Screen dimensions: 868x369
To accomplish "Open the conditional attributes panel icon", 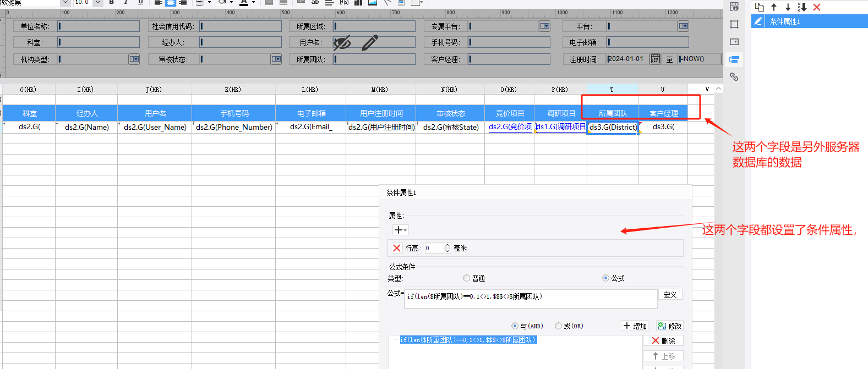I will 734,59.
